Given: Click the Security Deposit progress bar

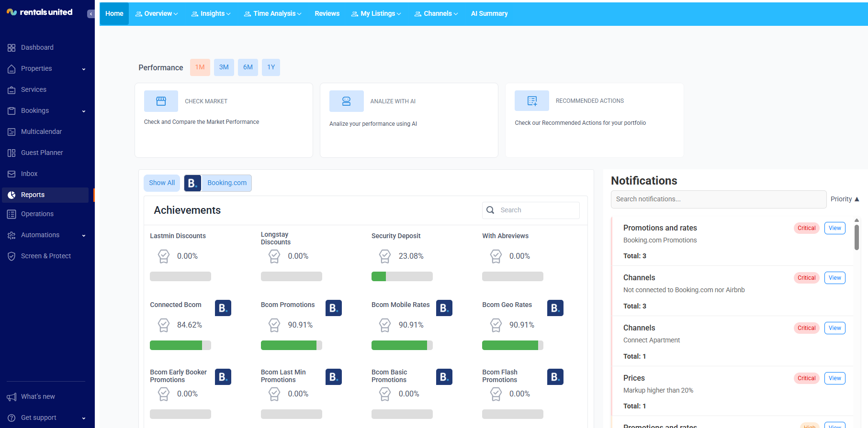Looking at the screenshot, I should point(402,276).
